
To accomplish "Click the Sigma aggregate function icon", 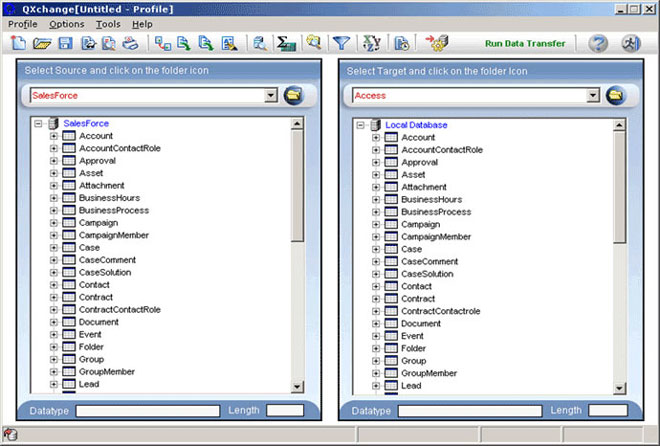I will 286,43.
